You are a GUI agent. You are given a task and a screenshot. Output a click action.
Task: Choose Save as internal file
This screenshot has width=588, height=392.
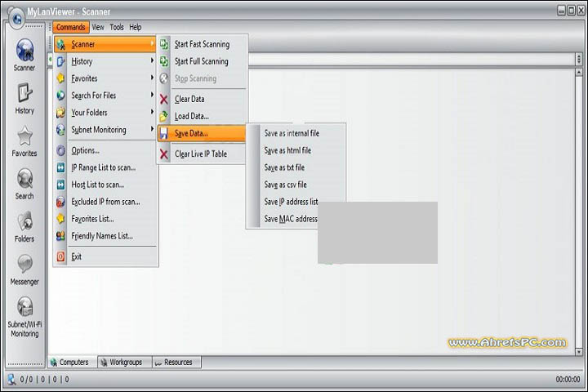[x=292, y=133]
